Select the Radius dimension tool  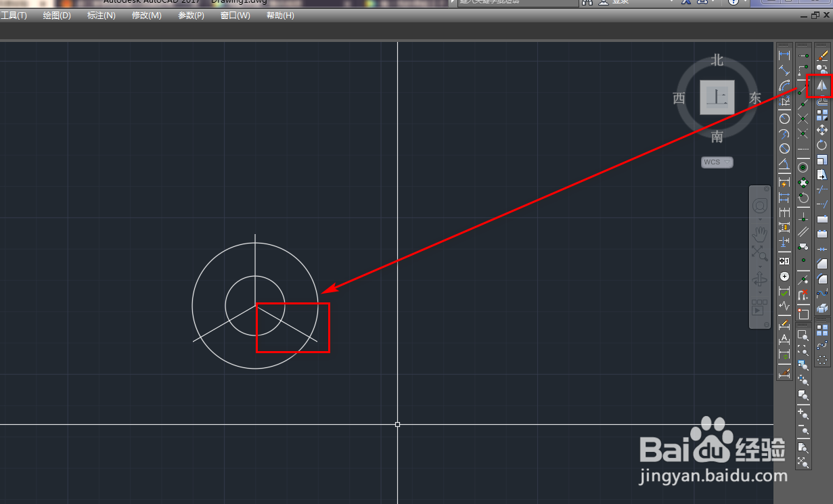[x=784, y=118]
